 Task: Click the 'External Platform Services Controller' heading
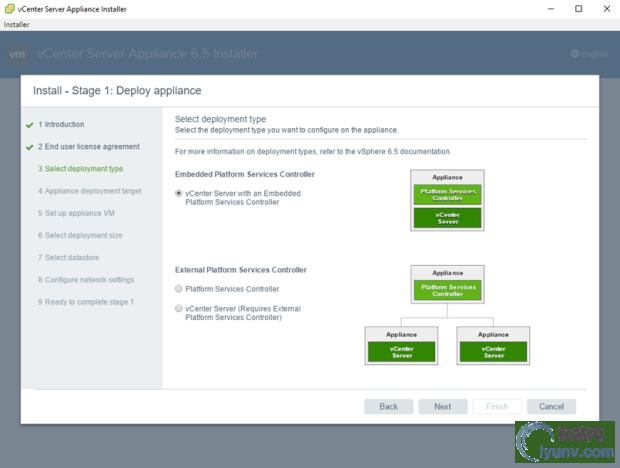(241, 270)
